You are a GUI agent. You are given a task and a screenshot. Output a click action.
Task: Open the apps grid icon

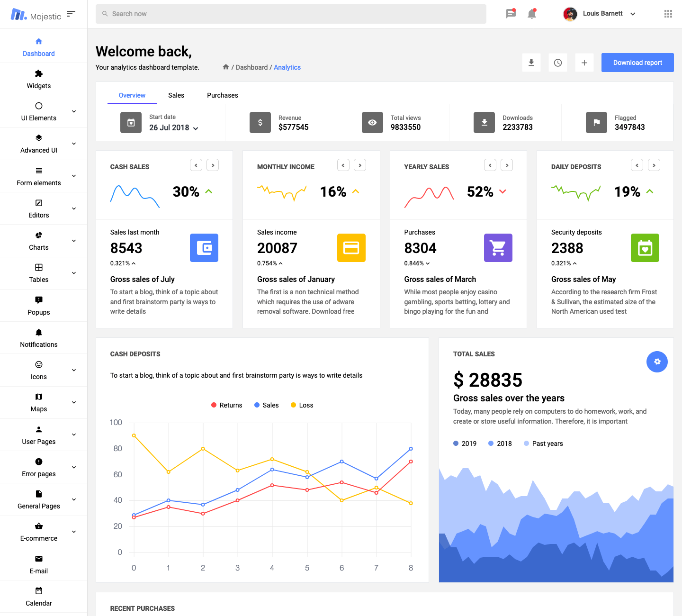[x=668, y=14]
